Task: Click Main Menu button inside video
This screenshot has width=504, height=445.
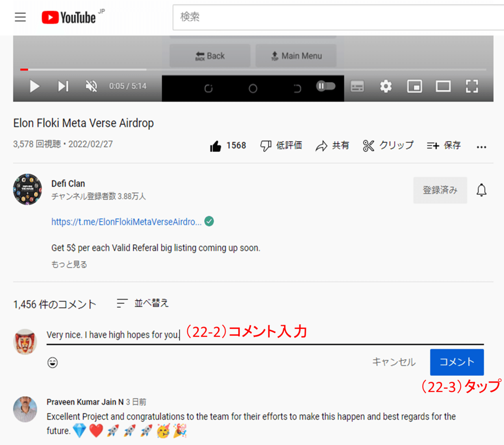Action: 296,56
